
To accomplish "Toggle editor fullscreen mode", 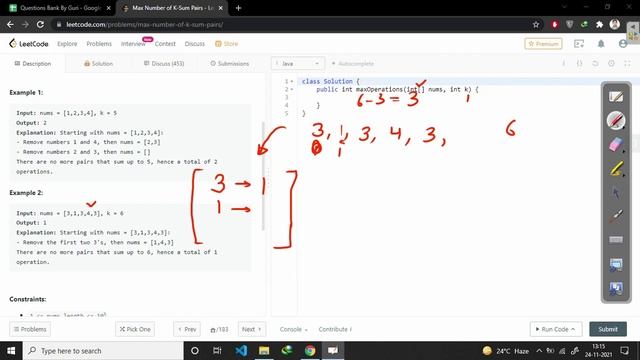I will (627, 64).
